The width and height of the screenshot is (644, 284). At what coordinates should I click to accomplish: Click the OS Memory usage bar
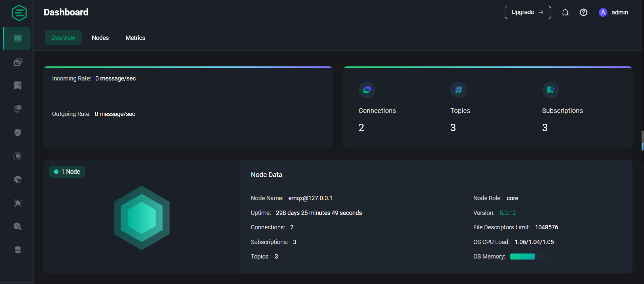(x=529, y=257)
